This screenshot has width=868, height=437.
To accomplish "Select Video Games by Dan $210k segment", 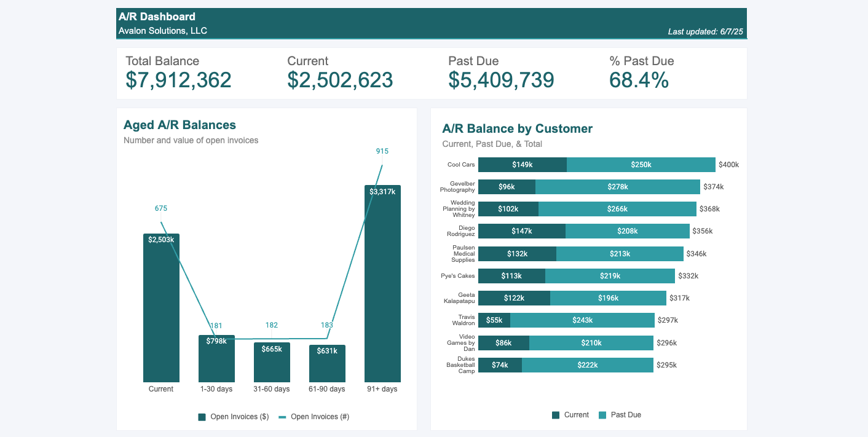I will point(591,343).
